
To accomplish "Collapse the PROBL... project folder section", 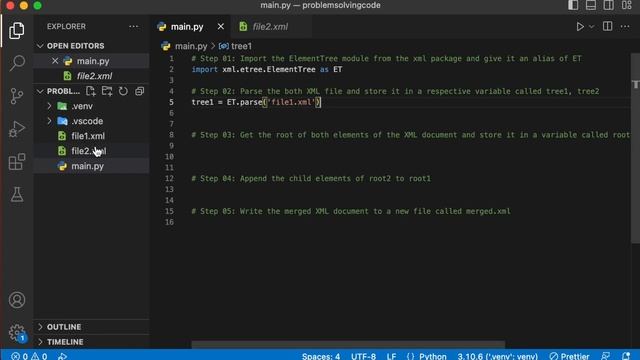I will click(x=40, y=91).
